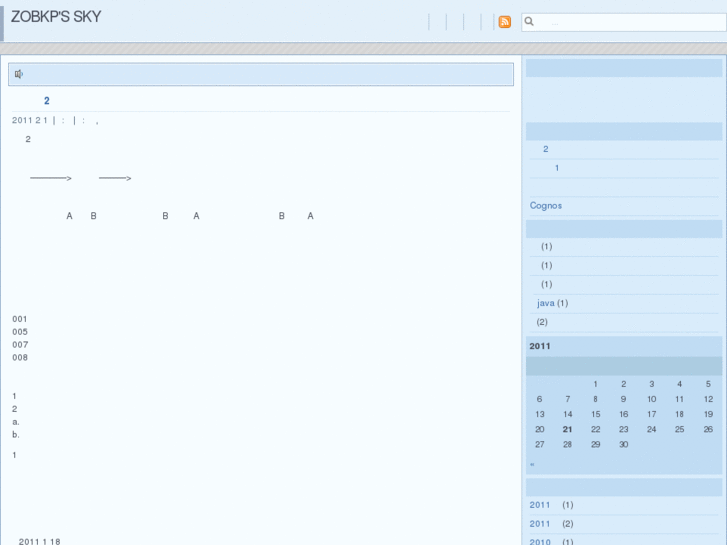
Task: Click the post line starting with 001
Action: click(20, 319)
